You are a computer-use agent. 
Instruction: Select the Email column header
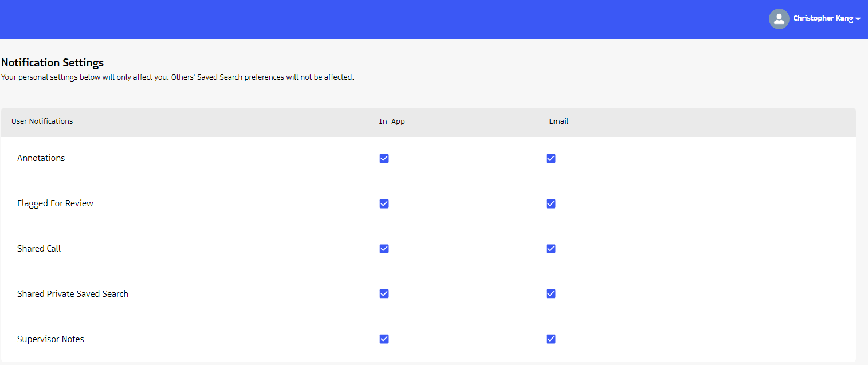click(559, 121)
